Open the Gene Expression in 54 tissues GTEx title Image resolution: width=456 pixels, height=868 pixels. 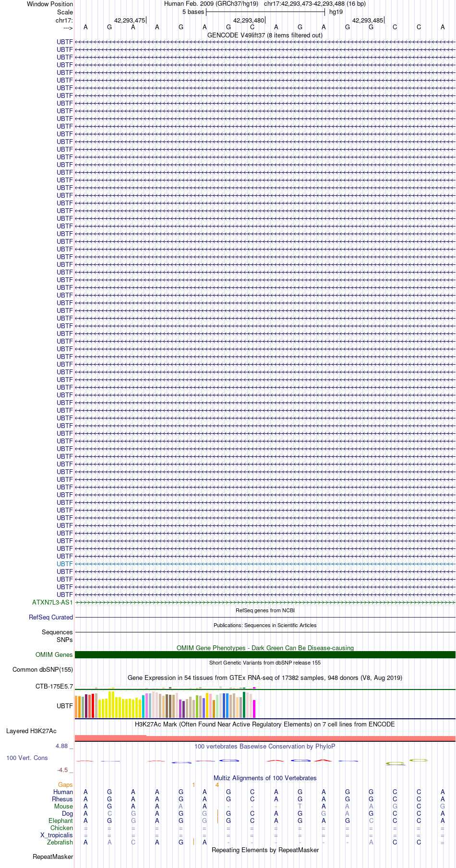pyautogui.click(x=265, y=678)
